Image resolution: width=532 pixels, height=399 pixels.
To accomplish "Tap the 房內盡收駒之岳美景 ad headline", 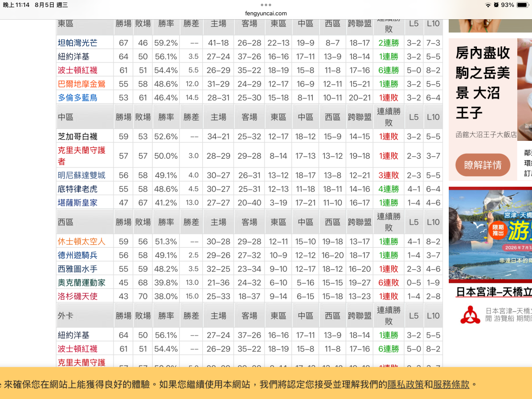I will coord(483,82).
